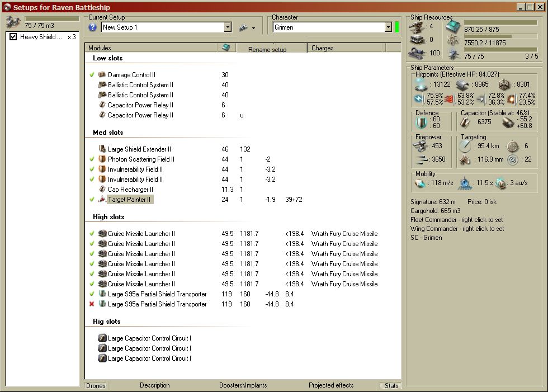This screenshot has height=392, width=548.
Task: Open the Current Setup dropdown arrow
Action: pyautogui.click(x=228, y=27)
